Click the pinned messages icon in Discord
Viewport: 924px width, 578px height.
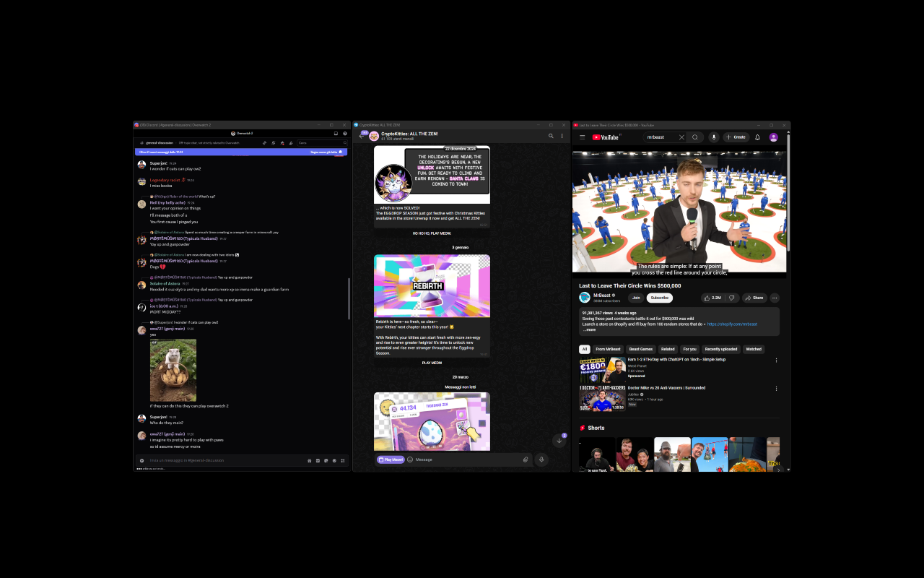pyautogui.click(x=282, y=142)
